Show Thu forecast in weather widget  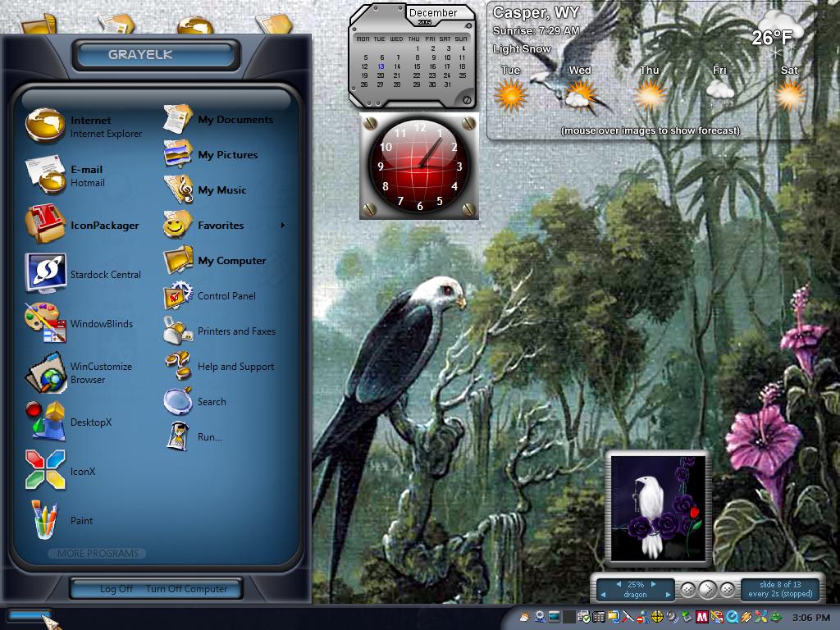coord(650,95)
